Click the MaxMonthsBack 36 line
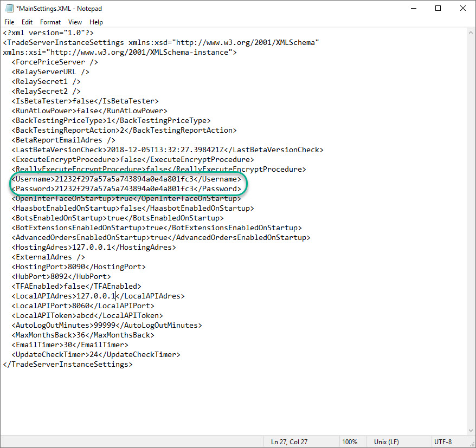This screenshot has width=476, height=448. [83, 335]
